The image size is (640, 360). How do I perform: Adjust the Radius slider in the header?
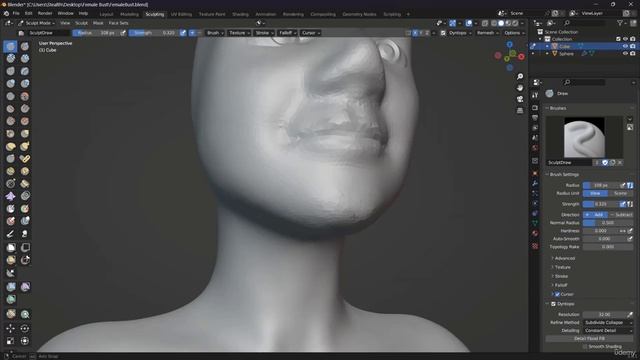point(96,33)
